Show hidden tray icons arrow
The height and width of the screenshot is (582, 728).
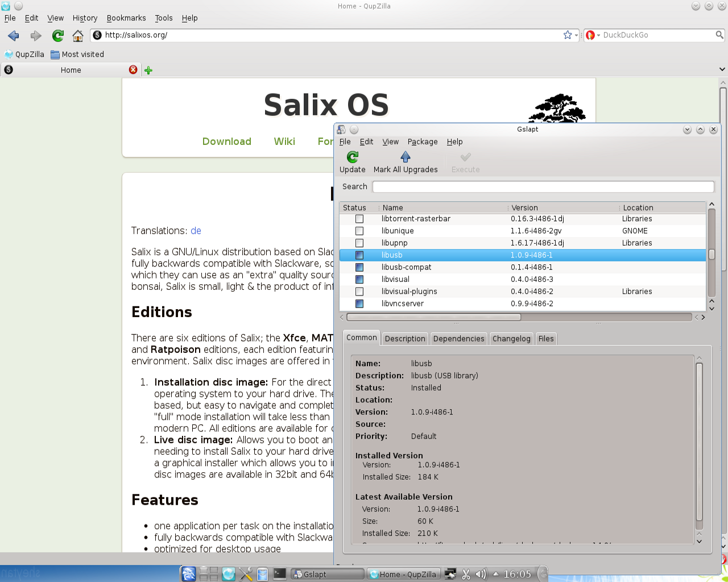coord(496,574)
